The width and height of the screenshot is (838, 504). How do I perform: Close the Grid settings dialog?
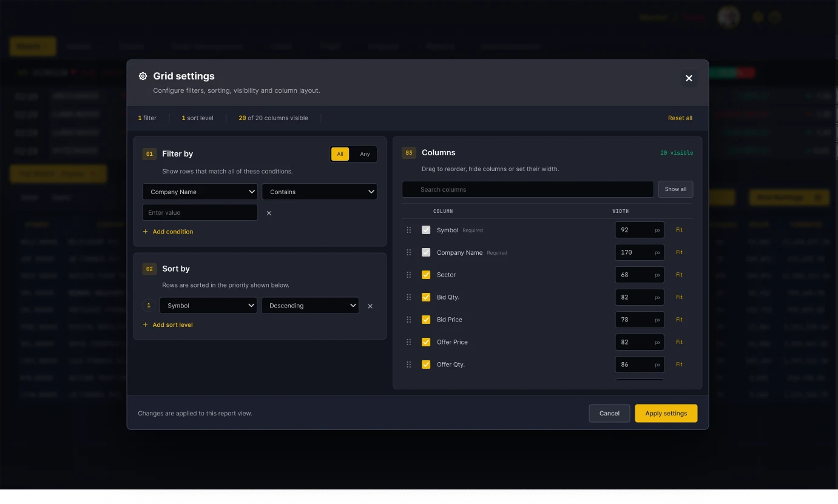pos(689,78)
